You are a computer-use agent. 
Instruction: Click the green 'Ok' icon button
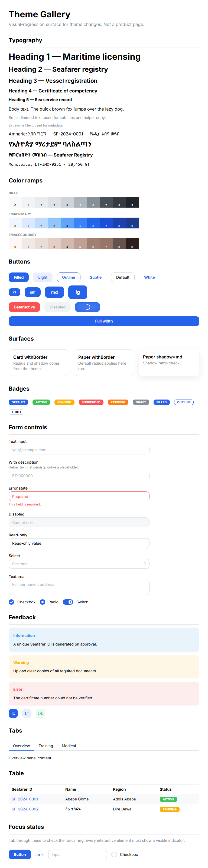click(x=40, y=713)
